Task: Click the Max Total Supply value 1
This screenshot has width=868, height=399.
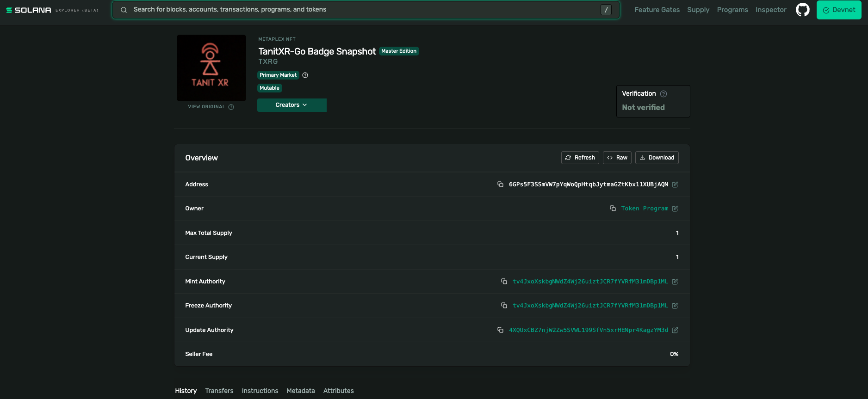Action: (677, 233)
